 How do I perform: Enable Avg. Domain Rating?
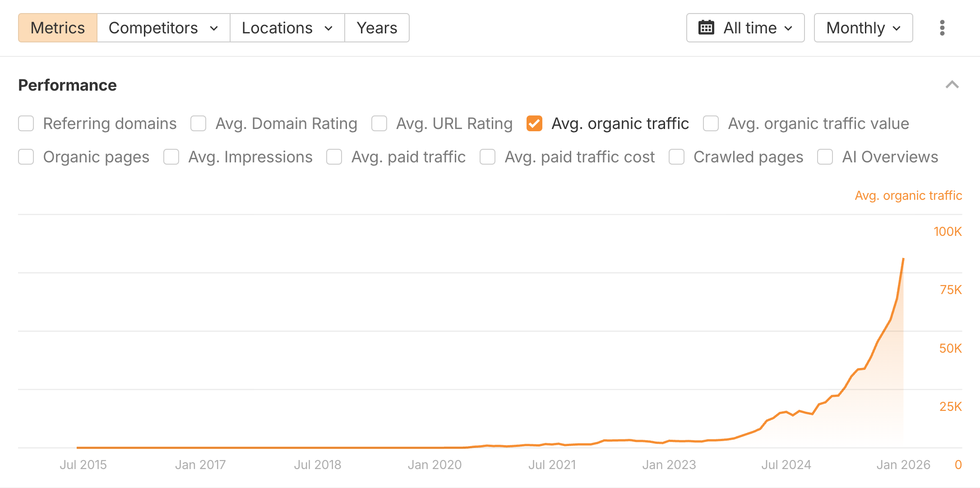[x=198, y=123]
